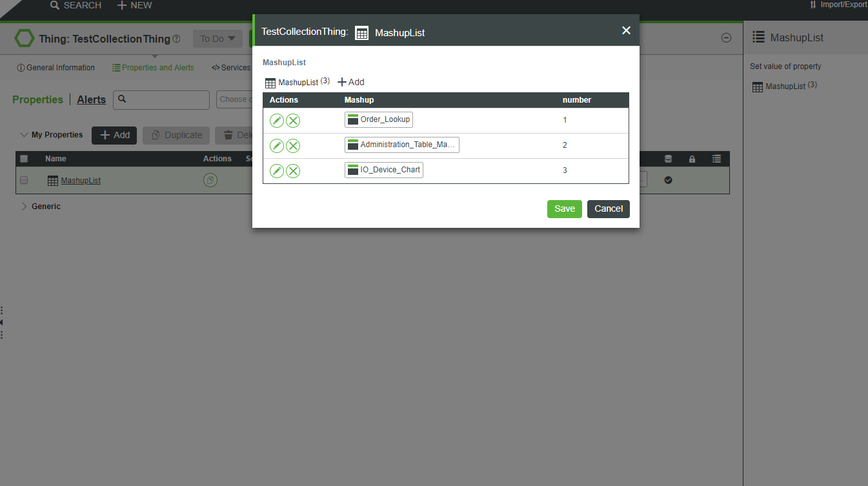Image resolution: width=868 pixels, height=486 pixels.
Task: Click Add above the mashup table
Action: (x=350, y=82)
